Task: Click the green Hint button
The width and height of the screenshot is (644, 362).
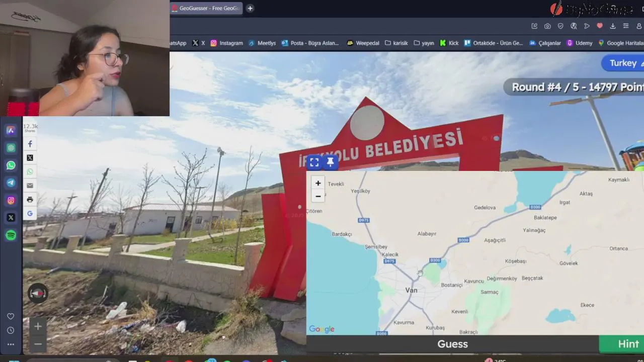Action: click(622, 344)
